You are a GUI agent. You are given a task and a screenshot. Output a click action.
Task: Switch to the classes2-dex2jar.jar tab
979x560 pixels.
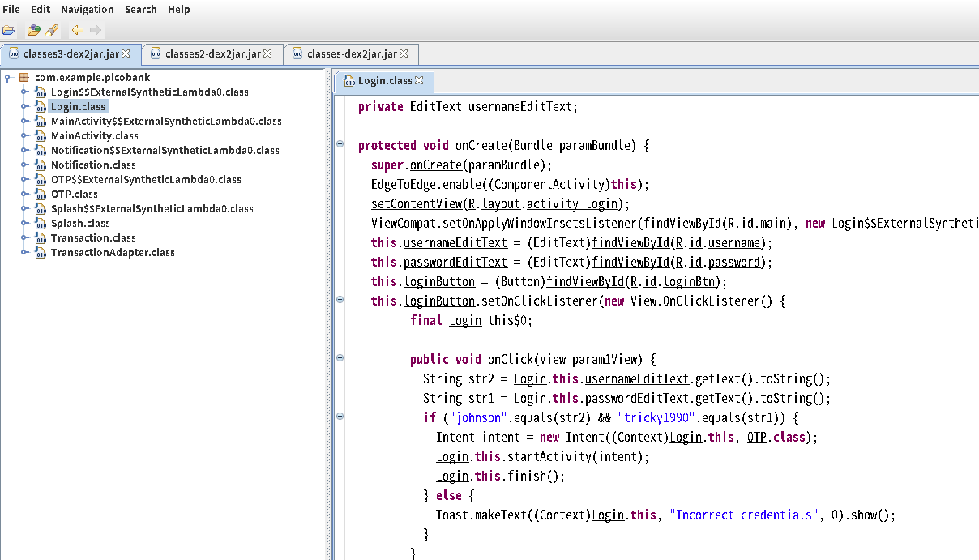click(x=212, y=54)
